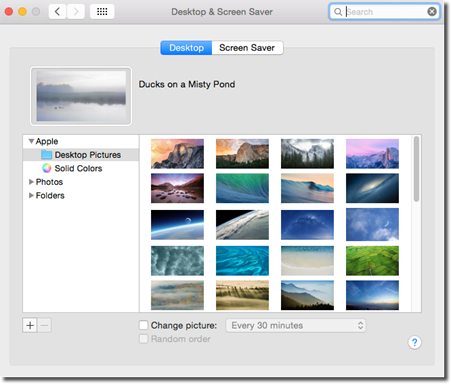
Task: Choose the red mountain lake with rocks wallpaper
Action: [x=177, y=188]
